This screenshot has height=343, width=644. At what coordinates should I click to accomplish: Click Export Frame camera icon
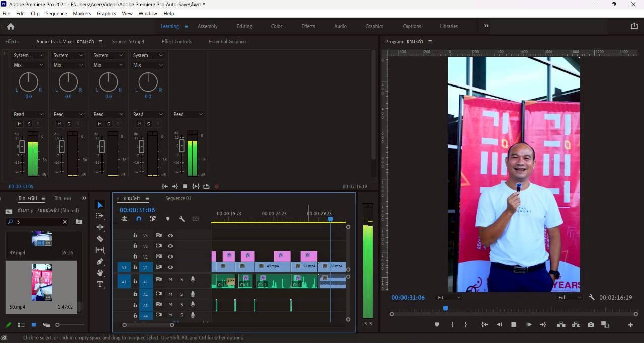(591, 325)
